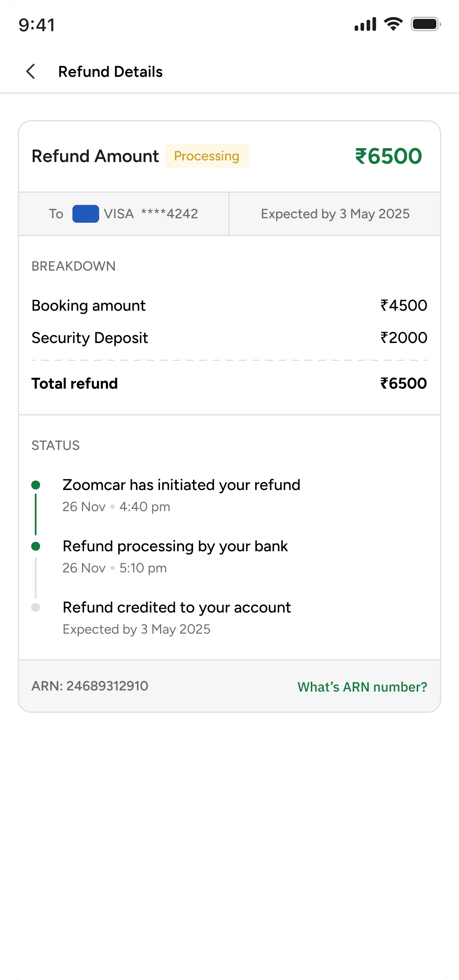Open the "What's ARN number?" link

tap(362, 687)
